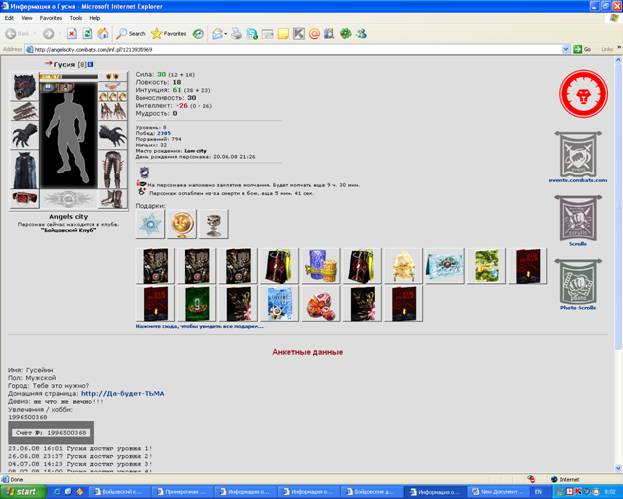Go to Home via the house icon
Viewport: 623px width, 499px height.
[103, 34]
